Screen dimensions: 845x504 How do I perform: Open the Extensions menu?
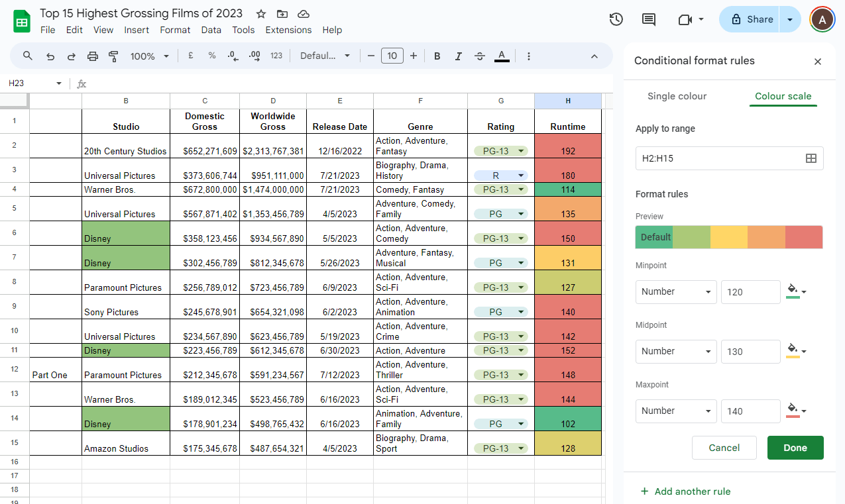click(288, 30)
